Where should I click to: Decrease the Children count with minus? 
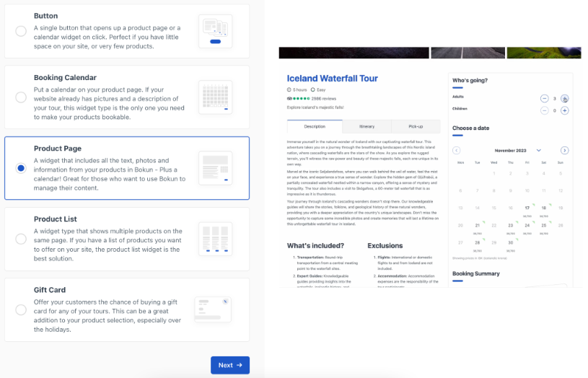[544, 110]
